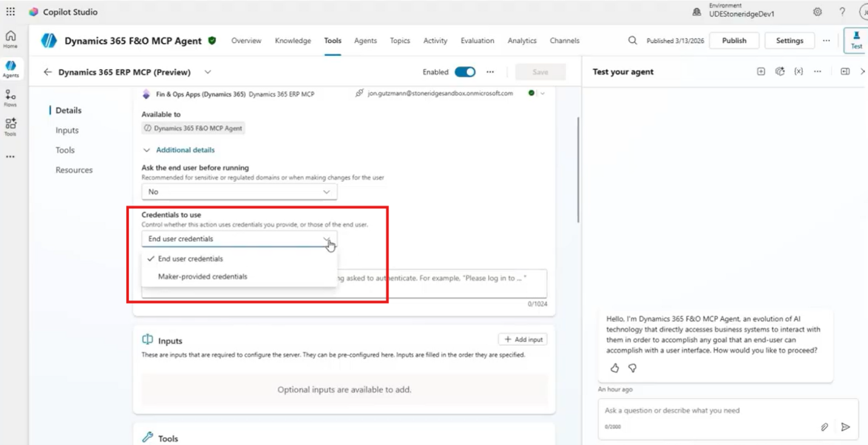Click the search magnifier icon
Image resolution: width=868 pixels, height=445 pixels.
[x=632, y=41]
